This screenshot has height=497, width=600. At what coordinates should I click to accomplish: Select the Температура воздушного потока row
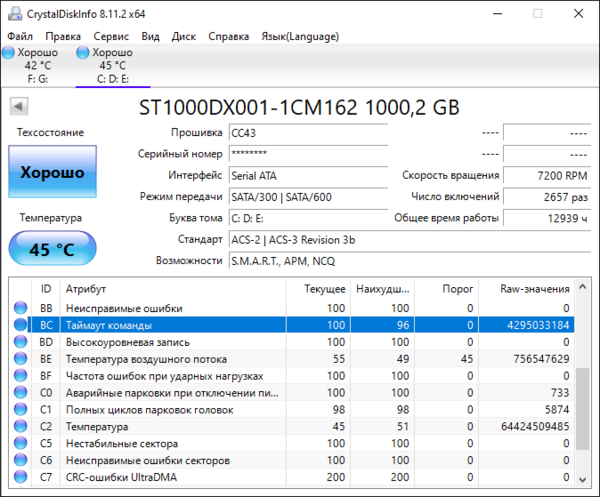[x=292, y=358]
